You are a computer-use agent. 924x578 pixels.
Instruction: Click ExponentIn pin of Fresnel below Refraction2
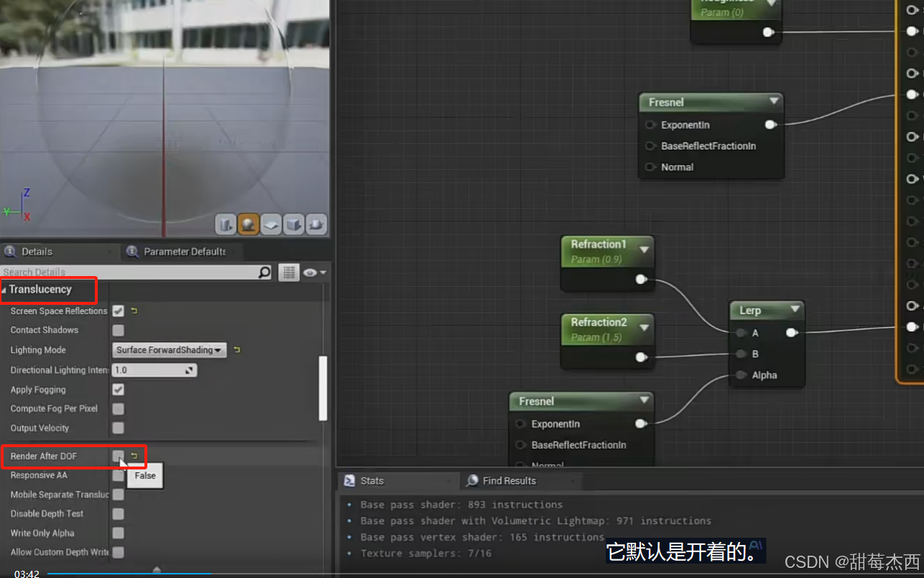(x=520, y=424)
